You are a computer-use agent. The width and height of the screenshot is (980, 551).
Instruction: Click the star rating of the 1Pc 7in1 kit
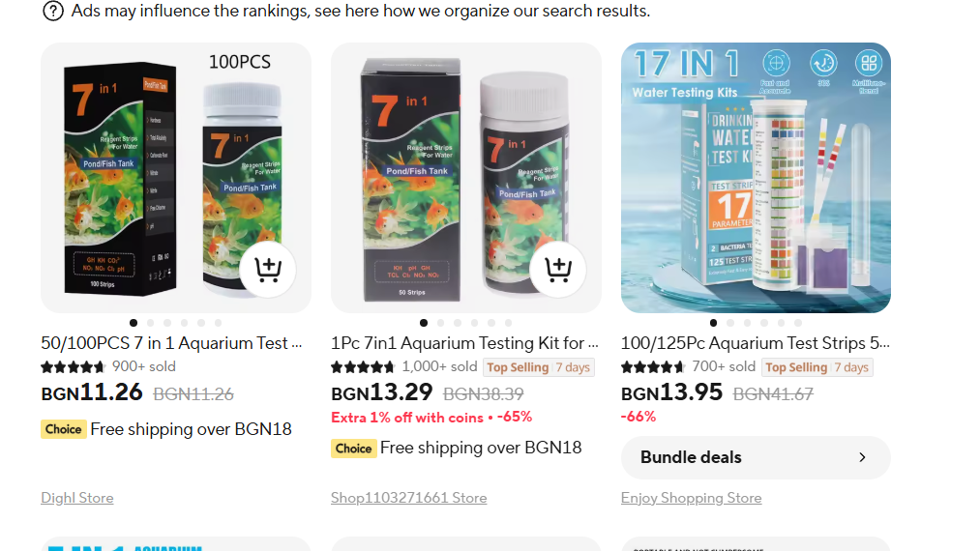coord(363,366)
